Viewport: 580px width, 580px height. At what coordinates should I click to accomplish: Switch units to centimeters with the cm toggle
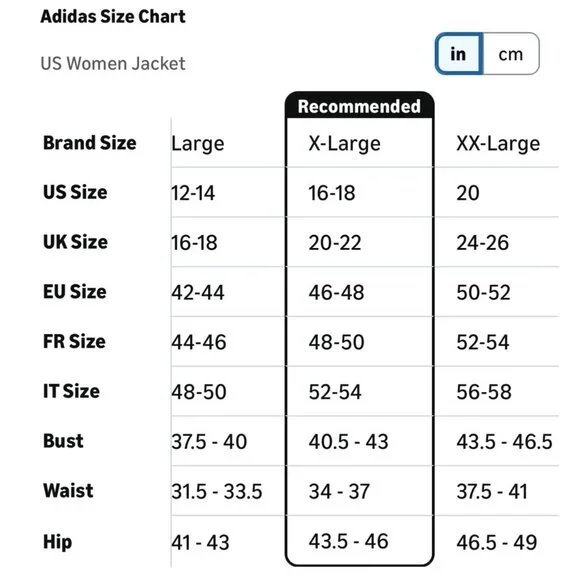511,54
